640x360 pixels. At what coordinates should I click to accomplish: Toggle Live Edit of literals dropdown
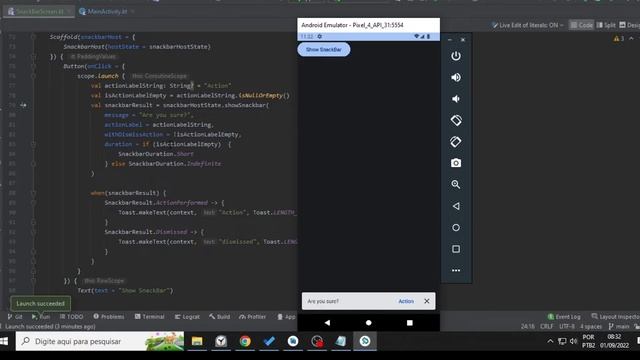[528, 25]
